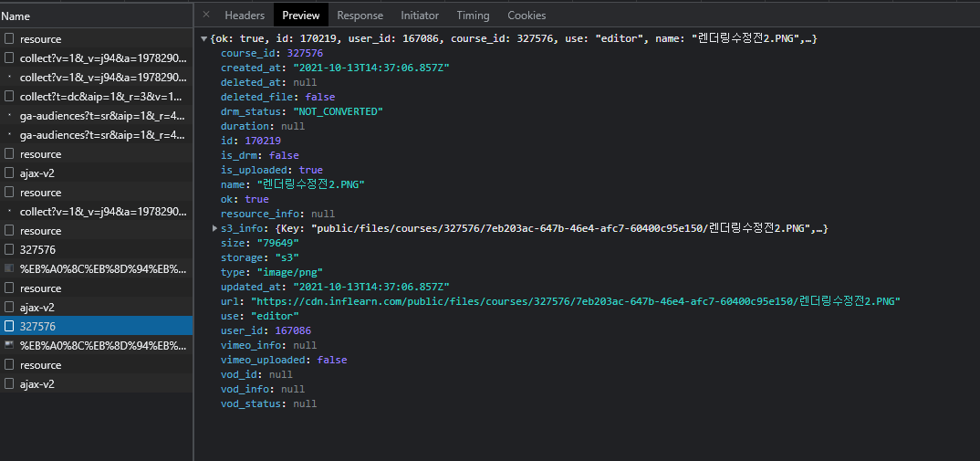The height and width of the screenshot is (461, 980).
Task: Switch to the Headers tab
Action: tap(245, 16)
